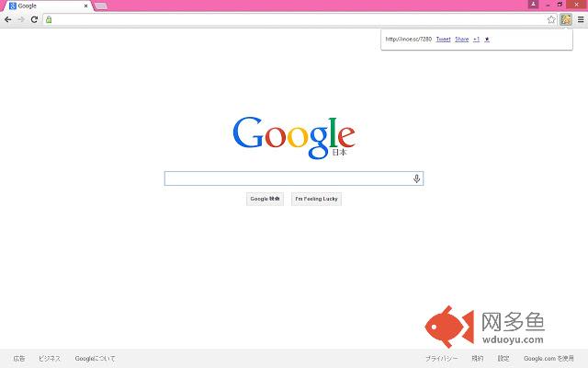
Task: Bookmark page with the star icon
Action: pos(552,19)
